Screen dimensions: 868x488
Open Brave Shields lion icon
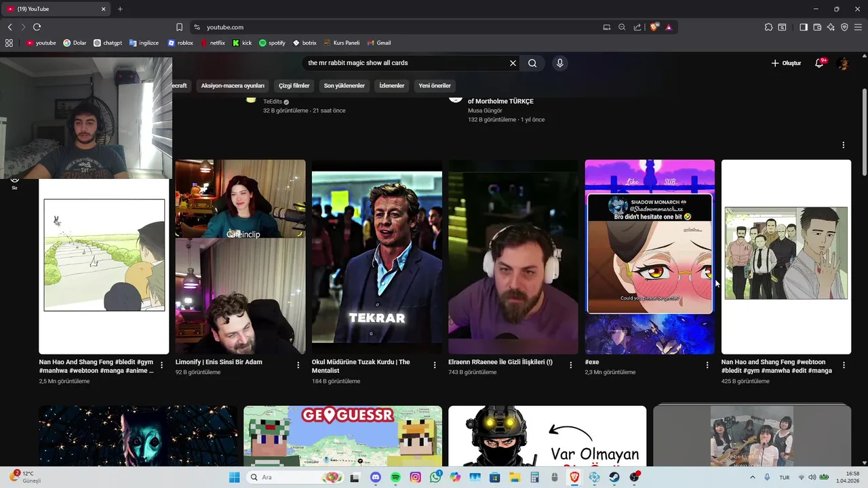click(654, 27)
